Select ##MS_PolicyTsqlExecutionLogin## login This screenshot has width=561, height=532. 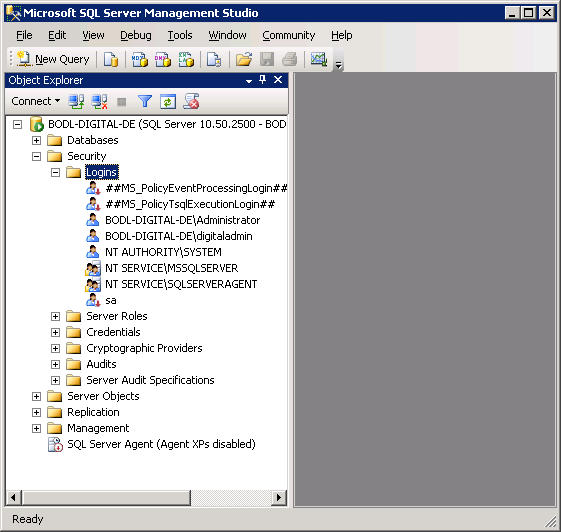click(190, 204)
